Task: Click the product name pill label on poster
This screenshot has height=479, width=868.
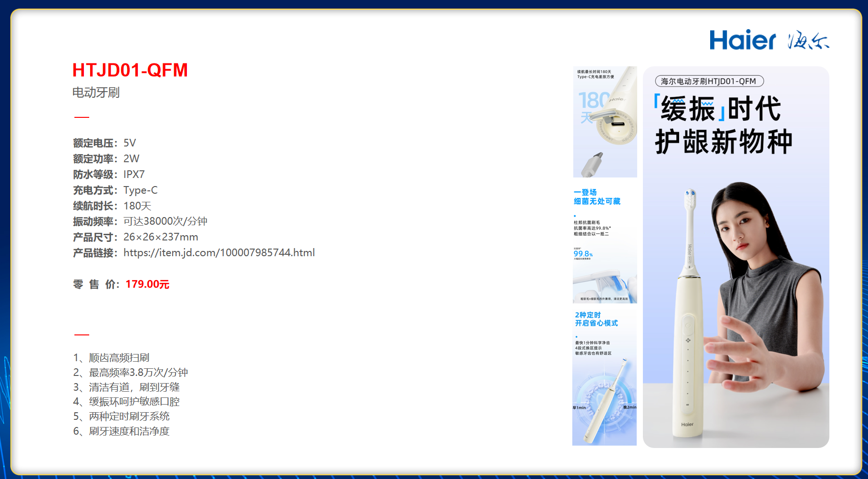Action: click(x=709, y=81)
